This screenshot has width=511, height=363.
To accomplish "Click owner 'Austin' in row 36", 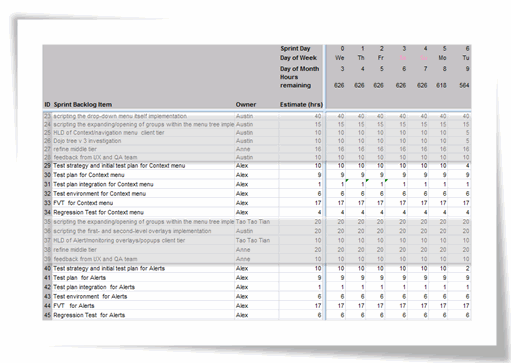I will pos(244,231).
